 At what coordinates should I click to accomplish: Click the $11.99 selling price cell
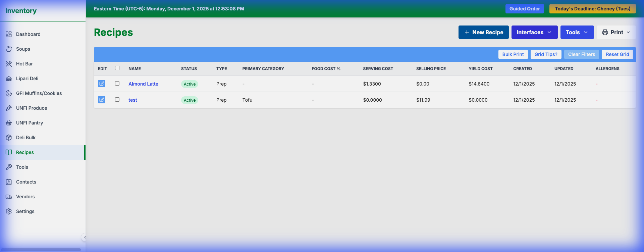coord(423,100)
